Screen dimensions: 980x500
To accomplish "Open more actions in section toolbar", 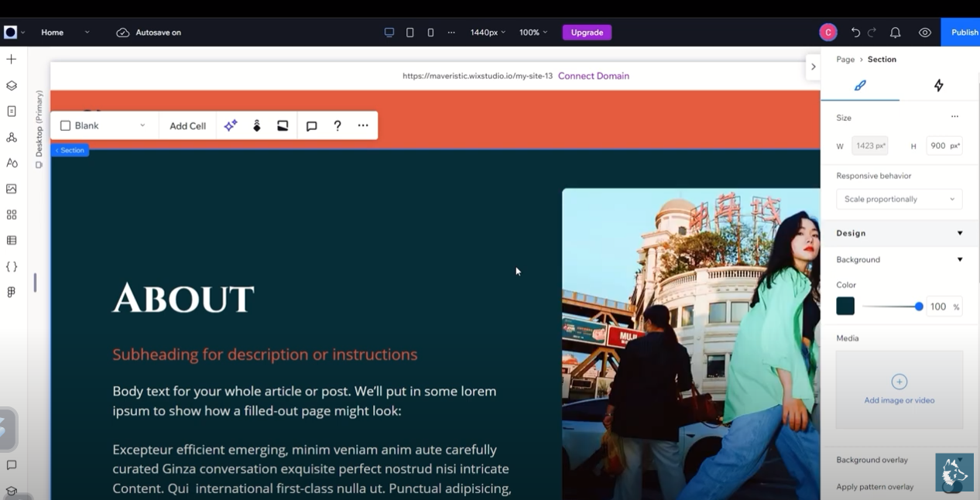I will coord(363,125).
